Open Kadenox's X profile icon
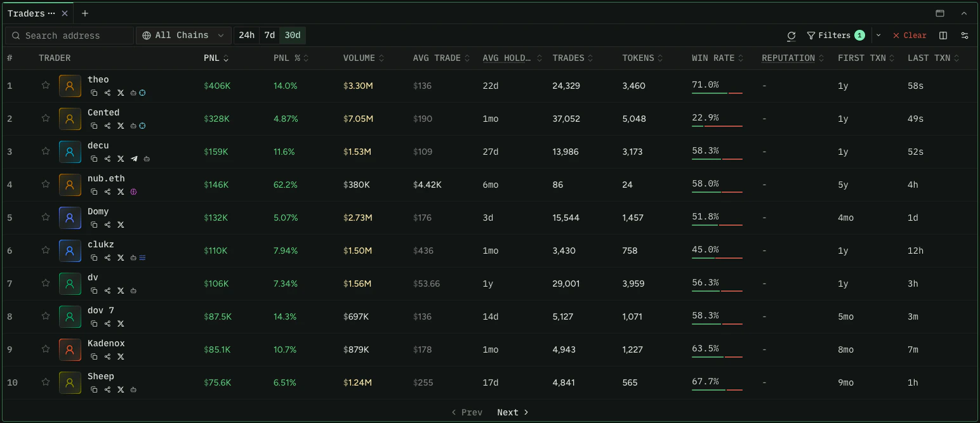Image resolution: width=980 pixels, height=423 pixels. 121,356
